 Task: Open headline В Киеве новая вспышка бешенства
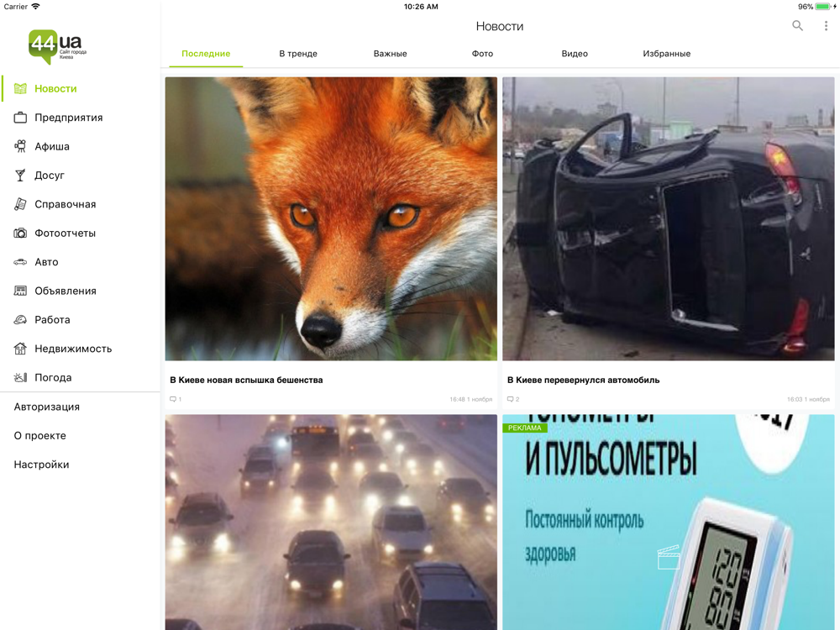[246, 380]
